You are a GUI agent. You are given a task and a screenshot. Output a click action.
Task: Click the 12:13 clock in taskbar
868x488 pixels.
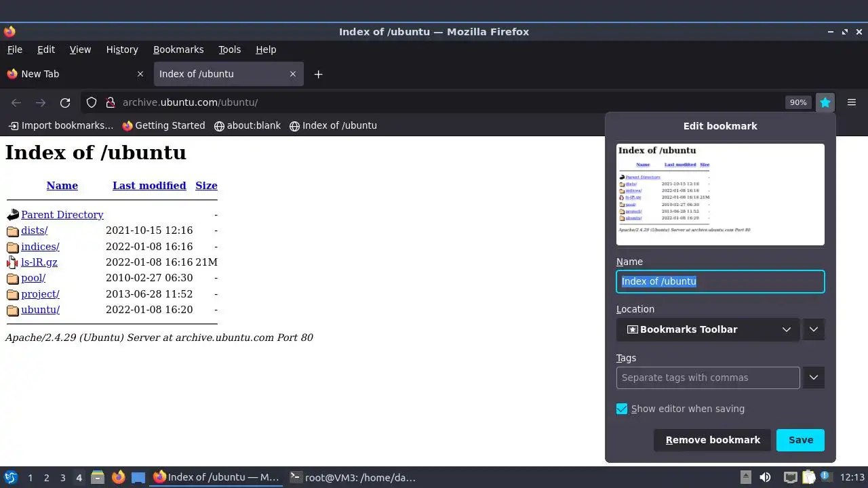pyautogui.click(x=852, y=477)
